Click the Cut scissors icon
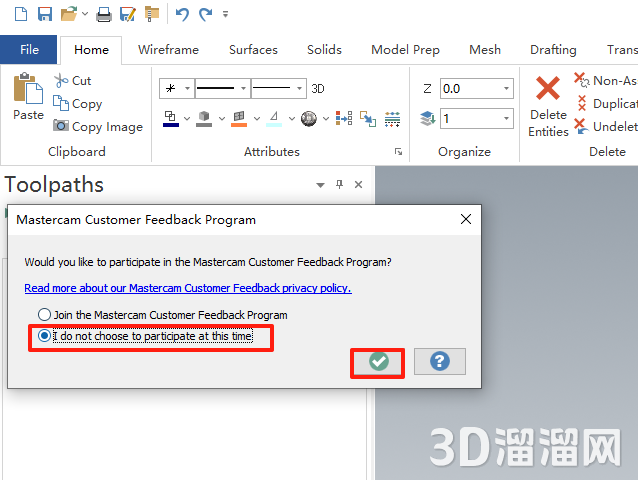The height and width of the screenshot is (480, 638). click(61, 81)
